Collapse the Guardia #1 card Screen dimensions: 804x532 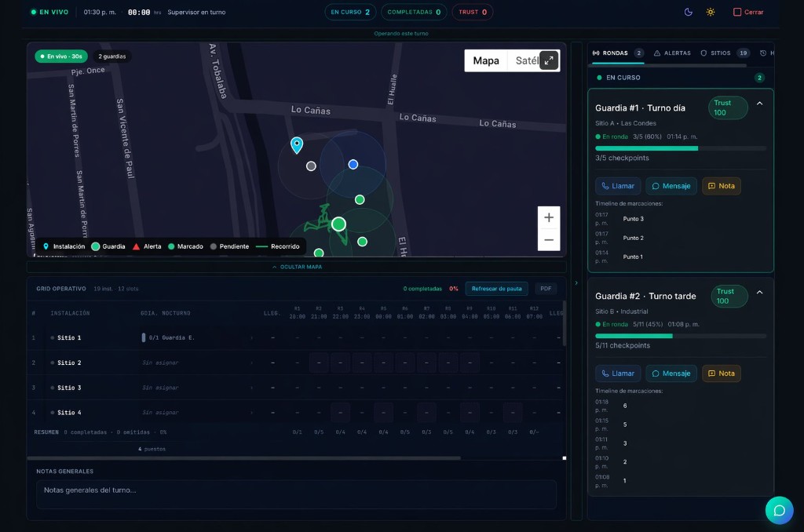click(x=759, y=103)
